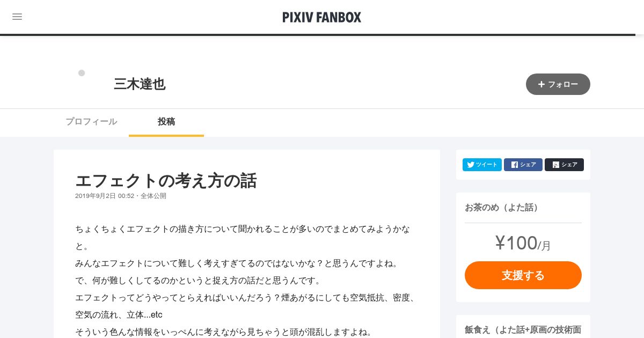The width and height of the screenshot is (644, 338).
Task: Select the 投稿 tab
Action: click(166, 122)
